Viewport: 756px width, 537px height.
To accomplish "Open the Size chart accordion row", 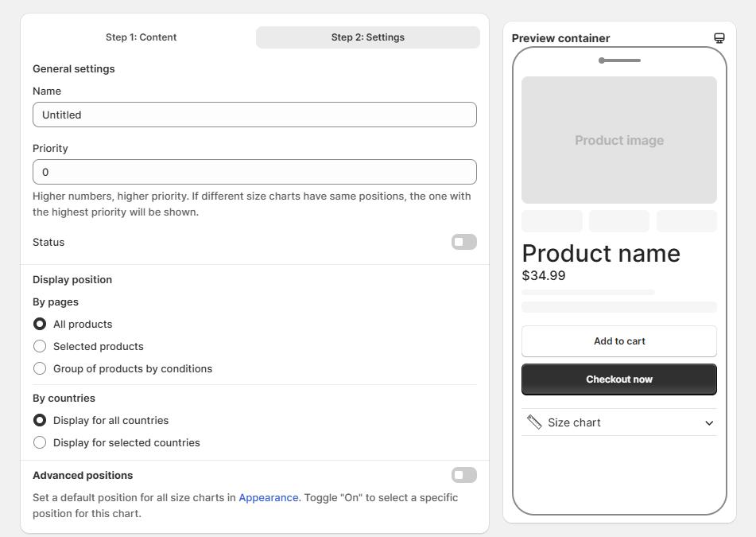I will tap(619, 422).
